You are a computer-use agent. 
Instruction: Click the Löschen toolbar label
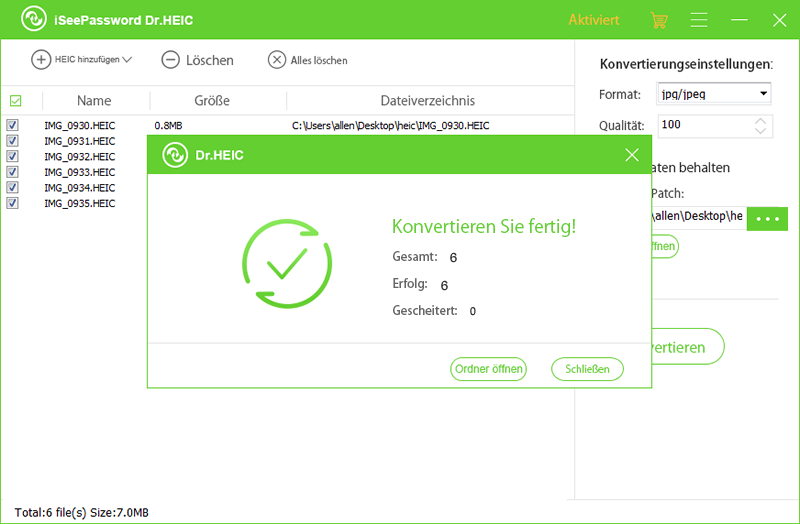point(210,60)
